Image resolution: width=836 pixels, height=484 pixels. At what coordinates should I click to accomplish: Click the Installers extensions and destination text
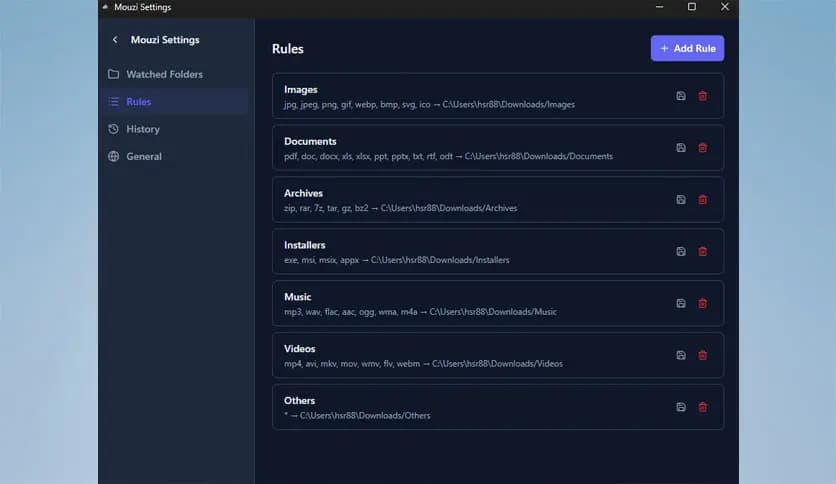(x=397, y=260)
